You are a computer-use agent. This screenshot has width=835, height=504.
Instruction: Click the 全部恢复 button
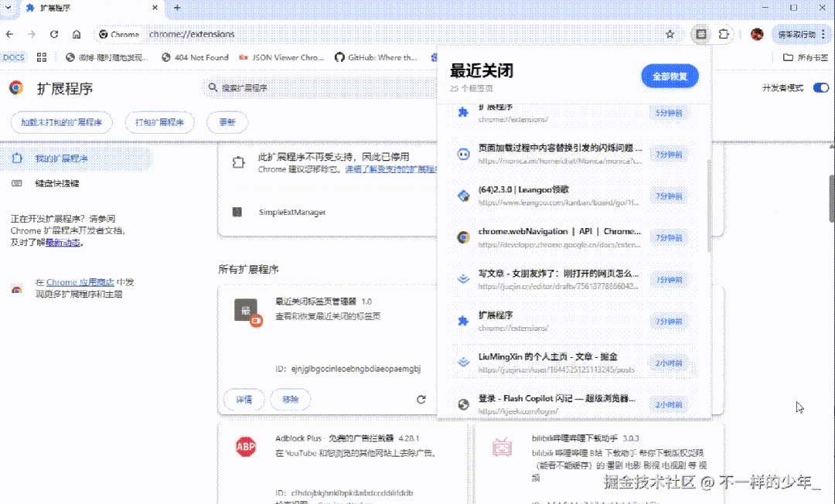coord(670,77)
